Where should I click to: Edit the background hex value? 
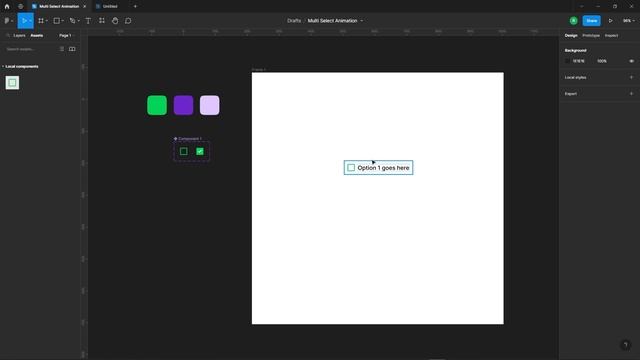tap(578, 61)
